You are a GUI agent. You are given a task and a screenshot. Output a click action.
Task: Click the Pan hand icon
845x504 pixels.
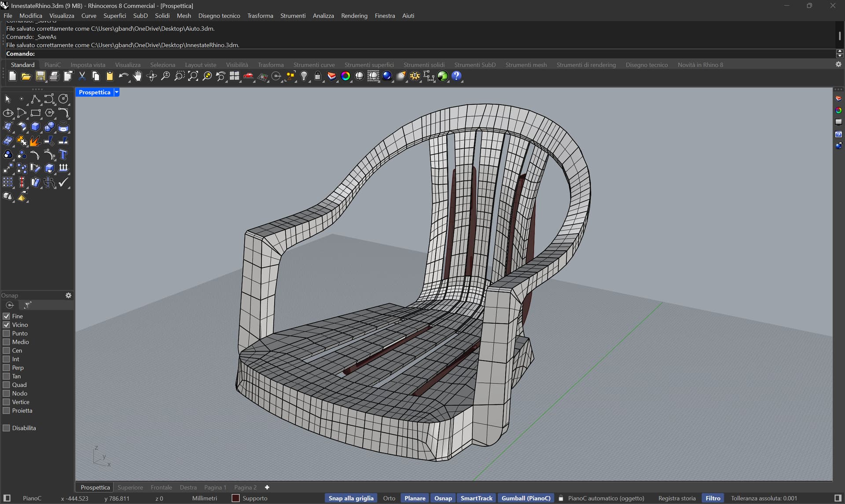(138, 76)
